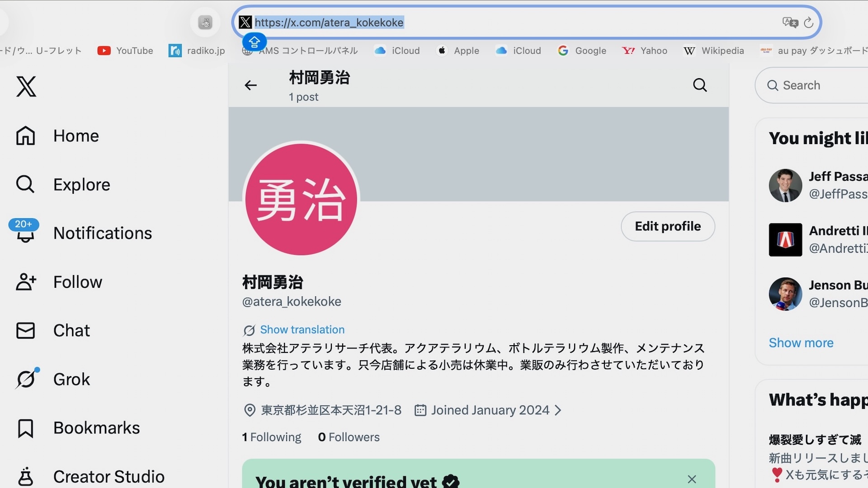Click the back arrow beside profile name
The image size is (868, 488).
250,85
